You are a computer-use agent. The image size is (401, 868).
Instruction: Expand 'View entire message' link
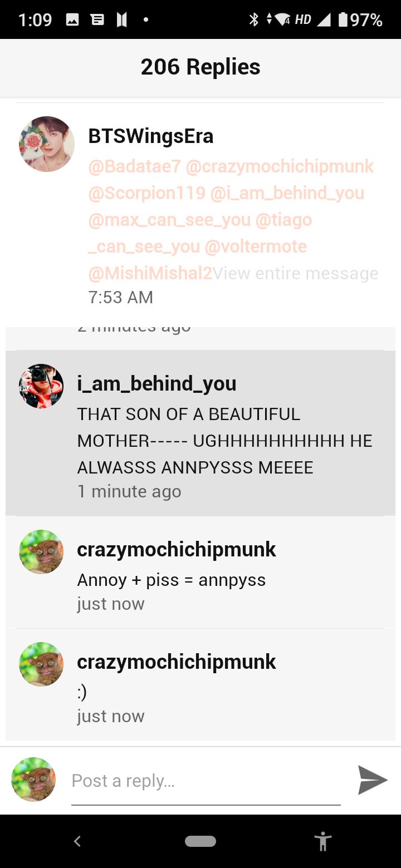click(296, 273)
